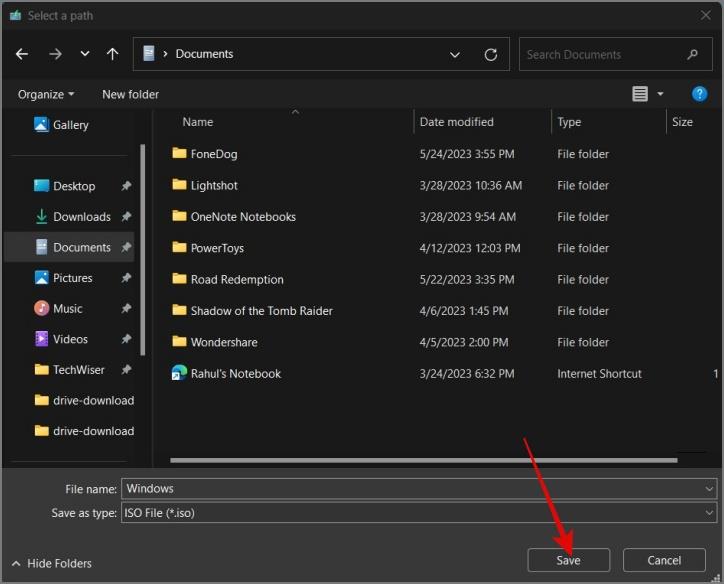Open the Save as type dropdown

click(419, 512)
